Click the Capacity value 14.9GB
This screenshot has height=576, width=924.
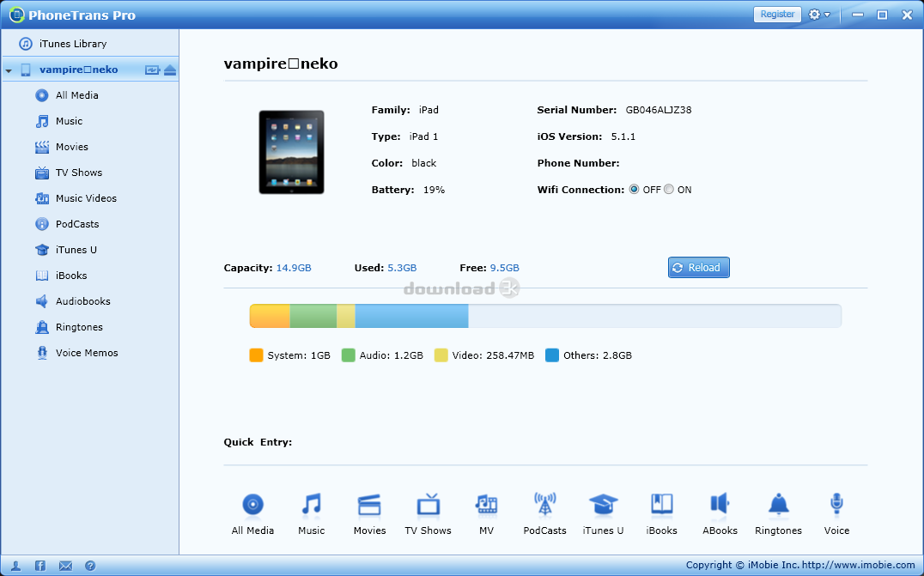[294, 268]
